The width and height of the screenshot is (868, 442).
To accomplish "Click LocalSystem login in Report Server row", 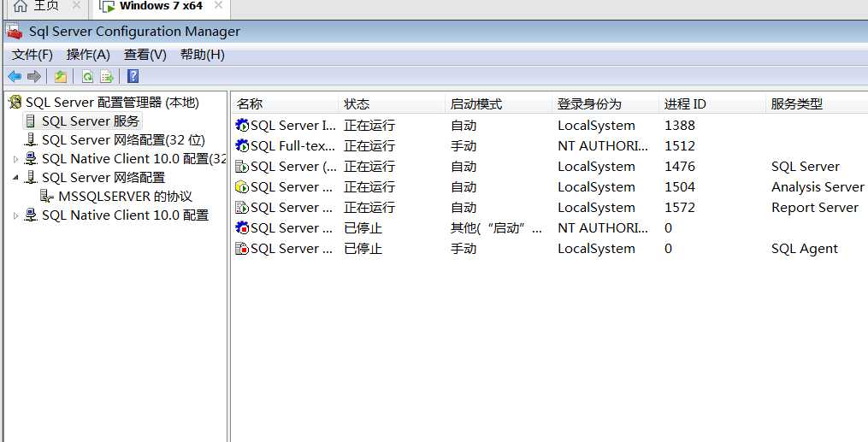I will 596,208.
